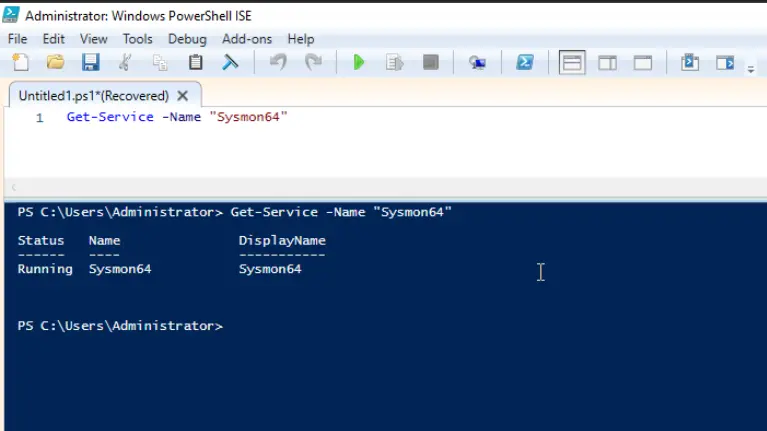Click -Name parameter in script editor
Screen dimensions: 767x431
181,117
